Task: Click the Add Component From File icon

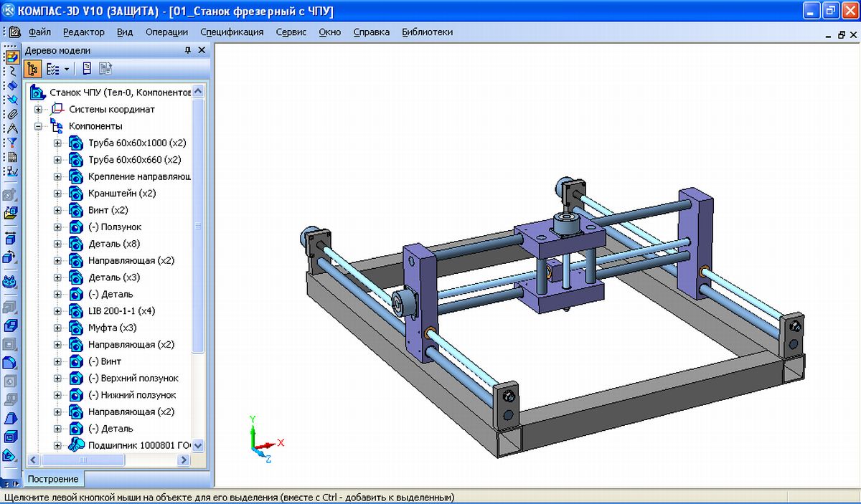Action: 11,212
